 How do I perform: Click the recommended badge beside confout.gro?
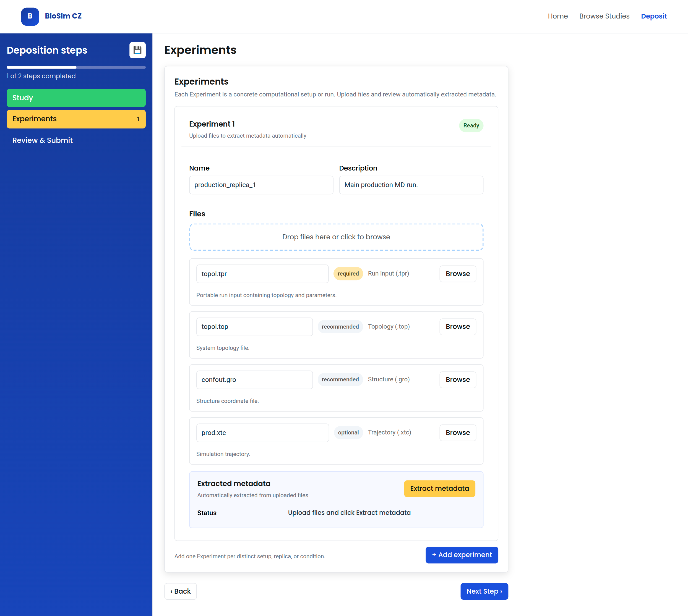(340, 379)
